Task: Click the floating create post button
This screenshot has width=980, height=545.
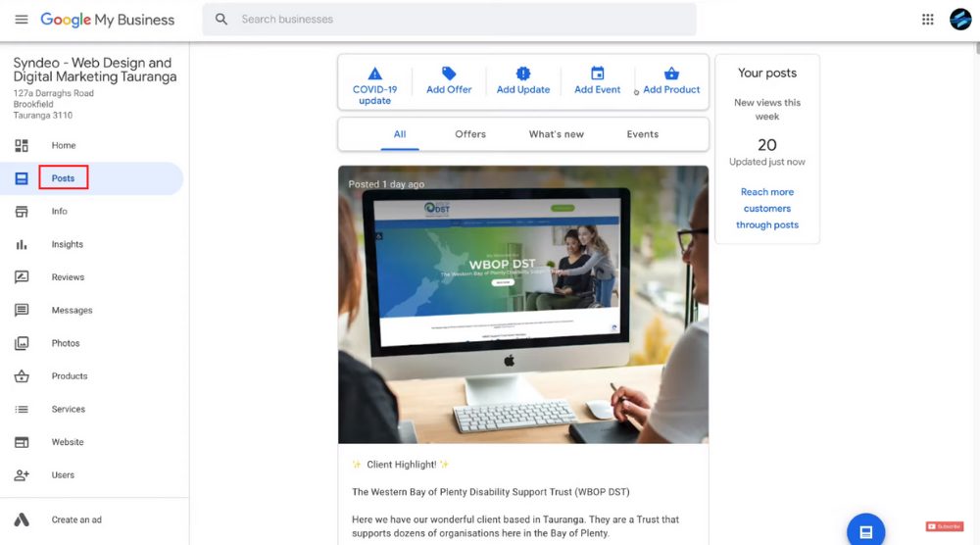Action: click(865, 531)
